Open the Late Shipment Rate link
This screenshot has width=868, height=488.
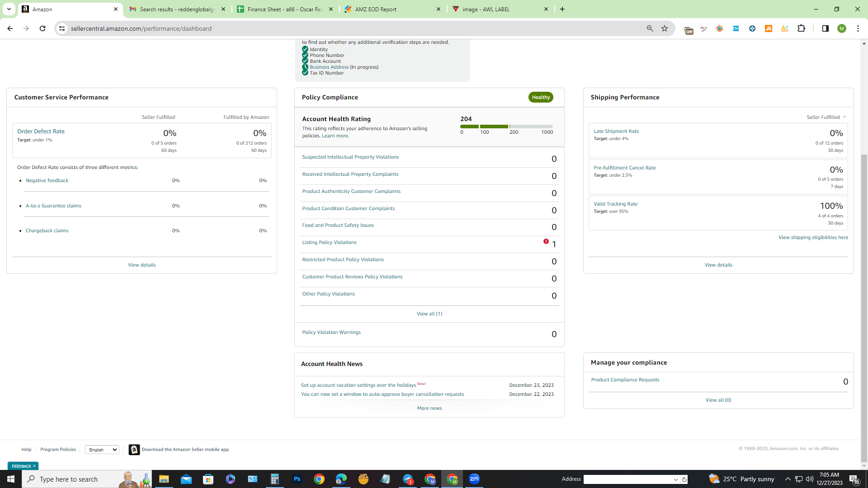click(x=616, y=131)
